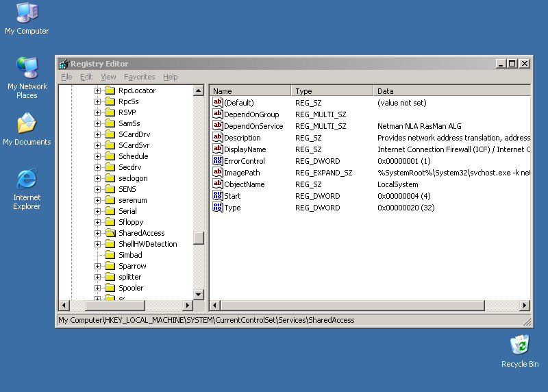The width and height of the screenshot is (548, 392).
Task: Select the RpcLocator folder icon
Action: click(110, 90)
